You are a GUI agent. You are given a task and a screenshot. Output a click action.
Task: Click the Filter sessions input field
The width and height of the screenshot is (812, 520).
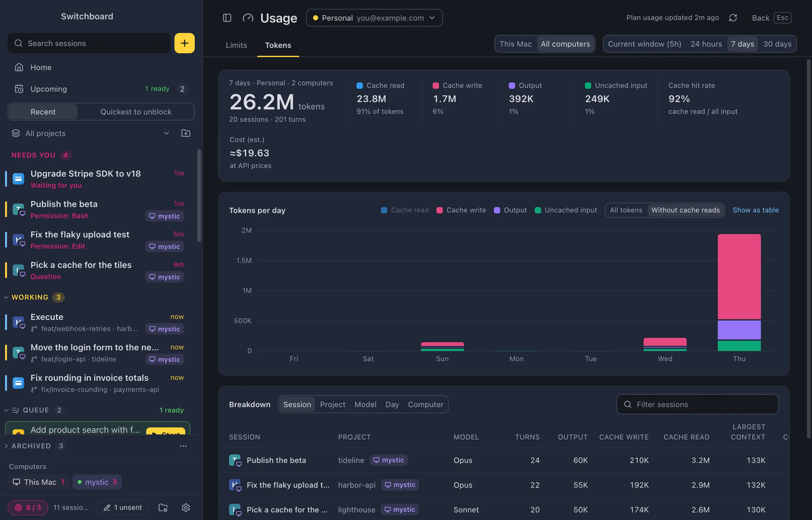point(697,404)
